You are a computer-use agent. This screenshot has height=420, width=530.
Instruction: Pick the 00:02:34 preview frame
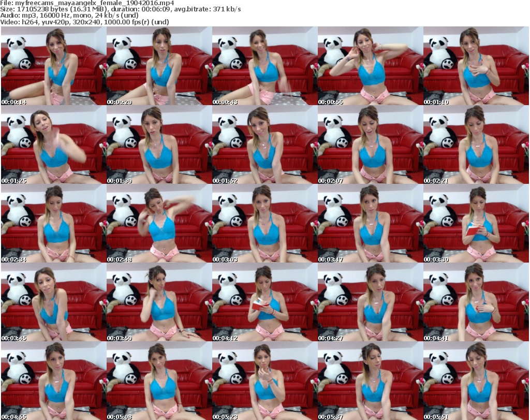[54, 224]
